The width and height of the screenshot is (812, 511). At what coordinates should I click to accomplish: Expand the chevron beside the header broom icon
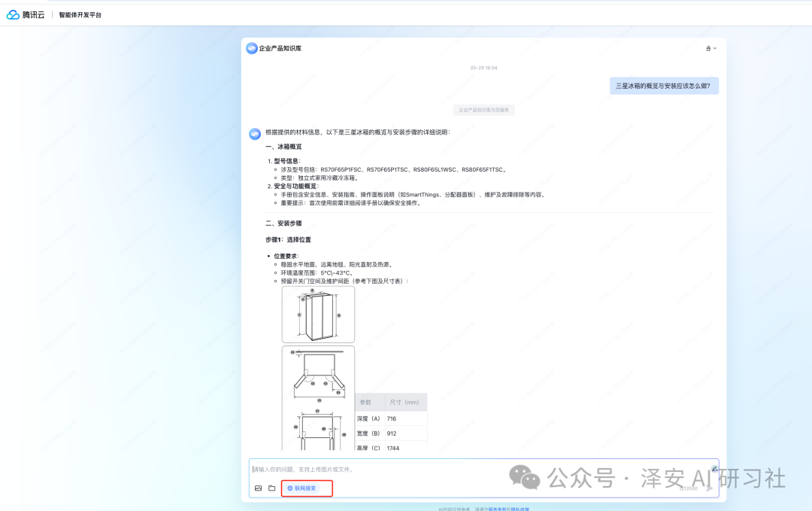tap(715, 48)
